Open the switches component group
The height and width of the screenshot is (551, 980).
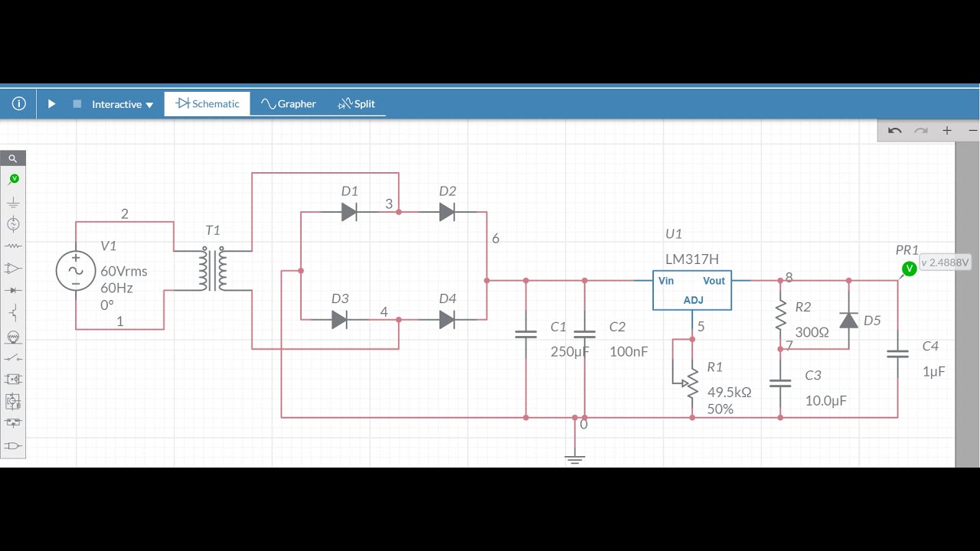click(x=13, y=357)
